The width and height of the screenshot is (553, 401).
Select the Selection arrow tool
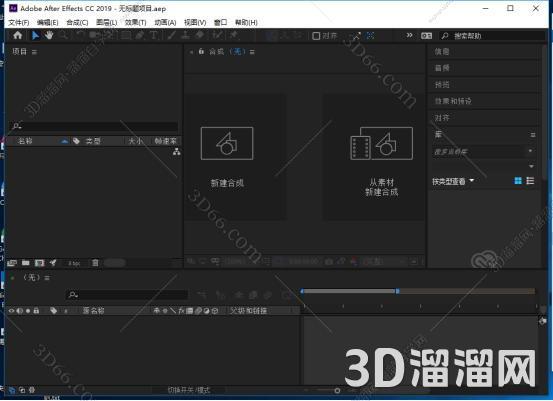35,35
